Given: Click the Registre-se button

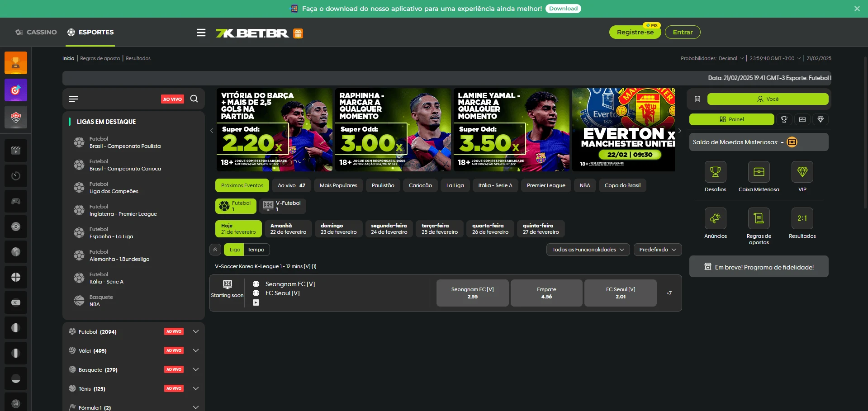Looking at the screenshot, I should pos(635,32).
